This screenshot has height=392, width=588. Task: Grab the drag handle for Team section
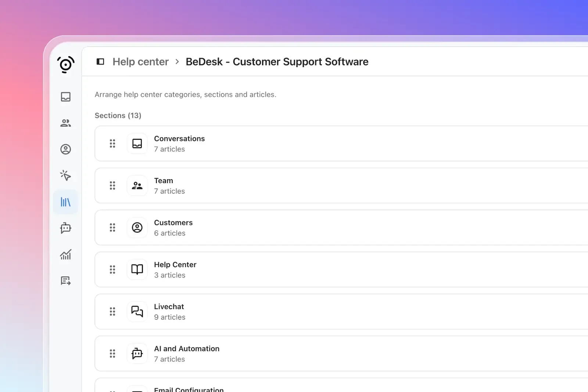point(112,186)
